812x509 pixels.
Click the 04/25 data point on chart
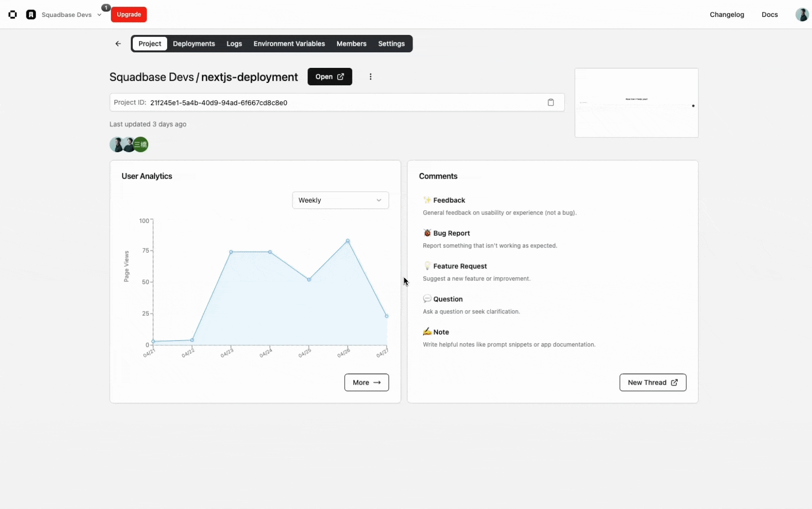309,280
